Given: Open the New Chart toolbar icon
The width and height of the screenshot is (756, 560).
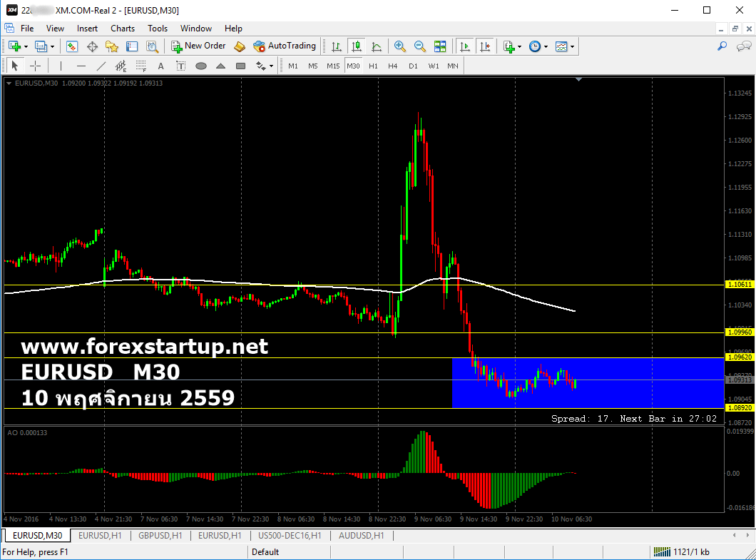Looking at the screenshot, I should (14, 46).
